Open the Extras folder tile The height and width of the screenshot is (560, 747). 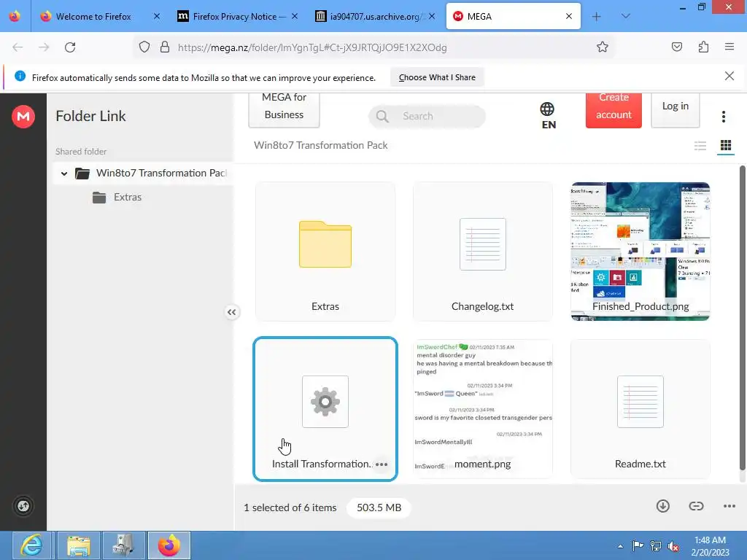pos(325,252)
